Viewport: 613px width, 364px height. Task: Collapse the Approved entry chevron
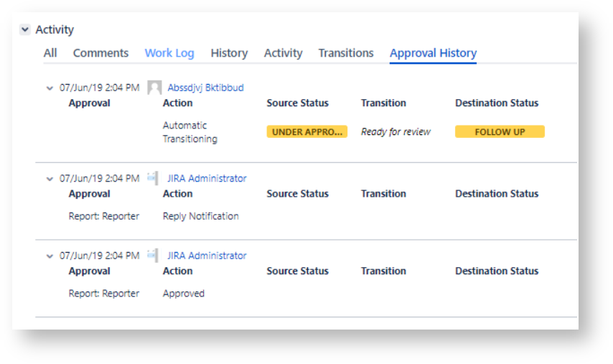50,256
